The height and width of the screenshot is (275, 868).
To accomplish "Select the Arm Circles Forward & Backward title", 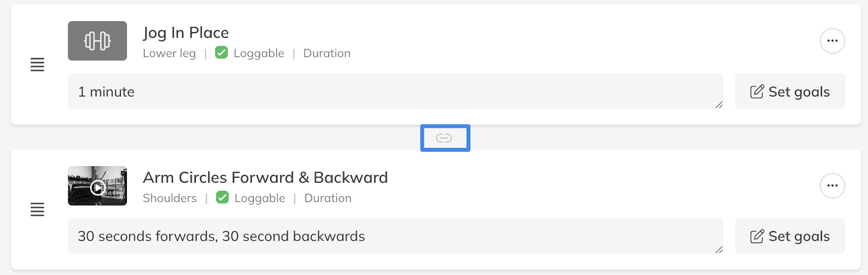I will coord(265,178).
